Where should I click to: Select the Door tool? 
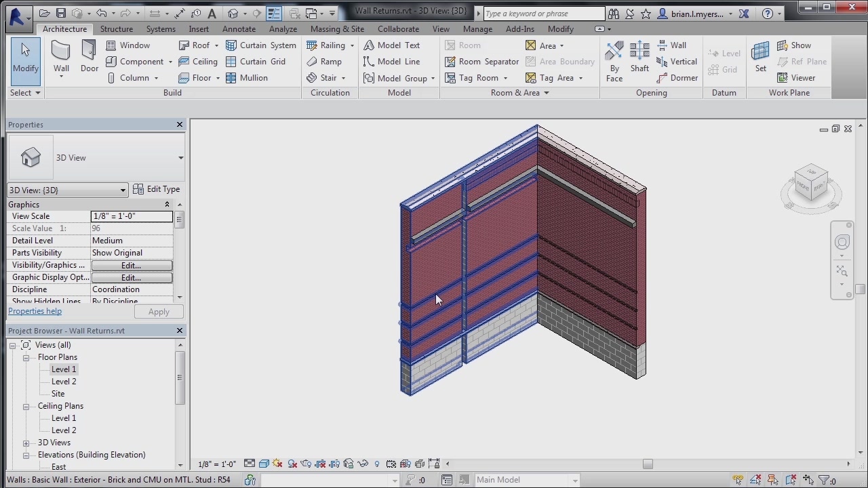(x=90, y=57)
